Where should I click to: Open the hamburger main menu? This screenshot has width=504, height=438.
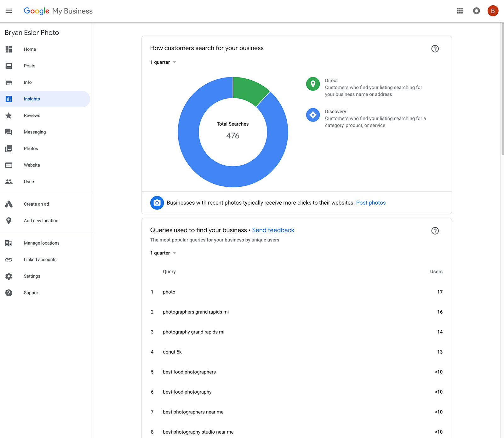tap(9, 11)
